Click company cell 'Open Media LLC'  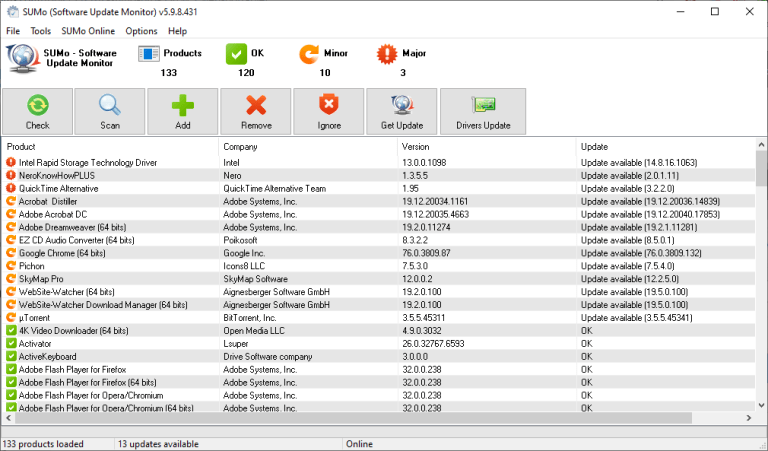coord(254,331)
